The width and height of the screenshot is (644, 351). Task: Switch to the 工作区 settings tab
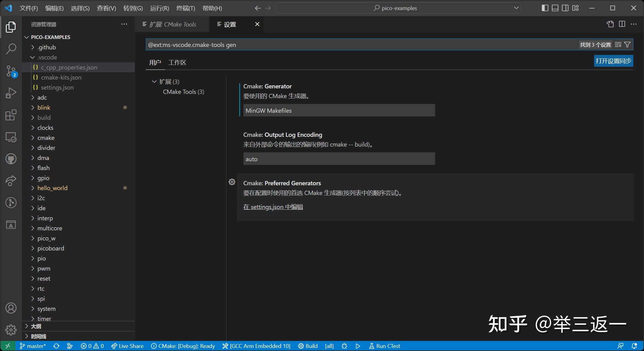tap(177, 62)
